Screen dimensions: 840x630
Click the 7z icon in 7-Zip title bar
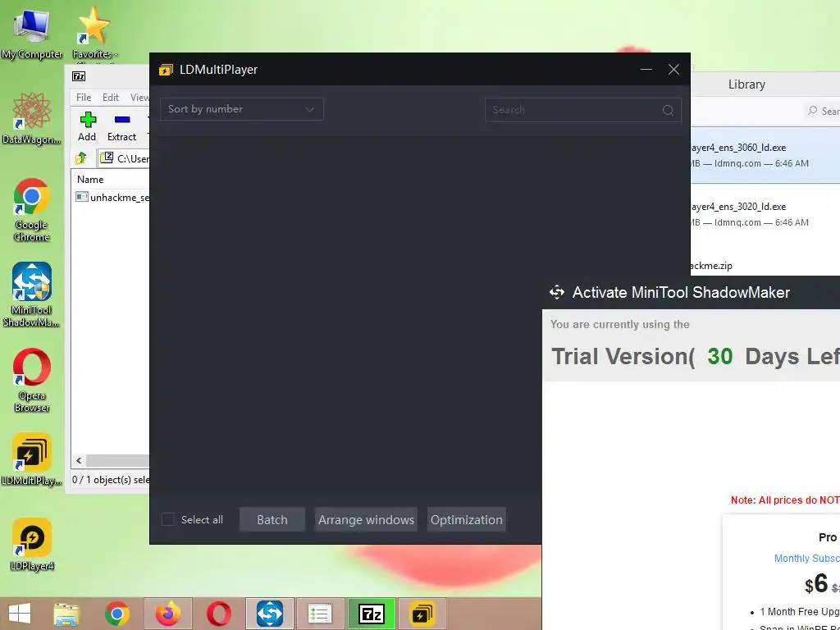pyautogui.click(x=79, y=76)
